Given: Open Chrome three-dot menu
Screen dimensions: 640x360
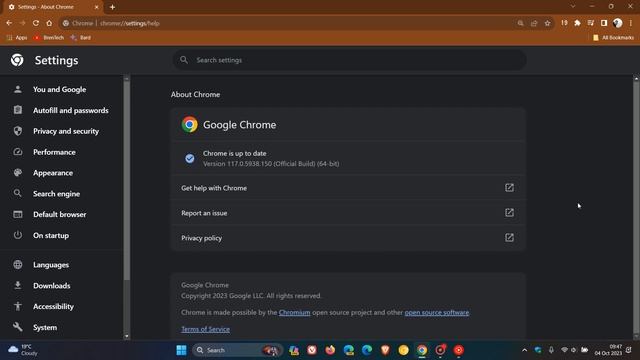Looking at the screenshot, I should [x=631, y=23].
